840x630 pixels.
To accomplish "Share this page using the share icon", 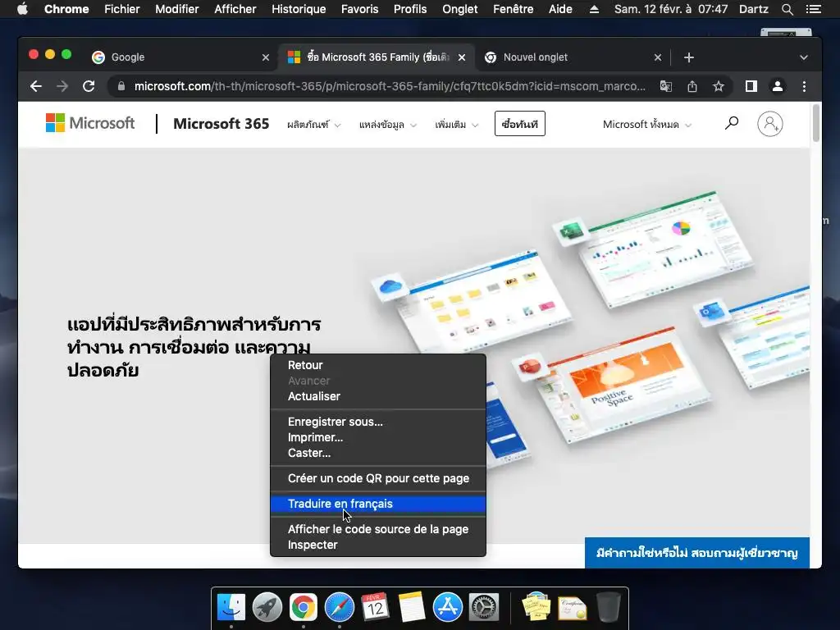I will coord(692,86).
